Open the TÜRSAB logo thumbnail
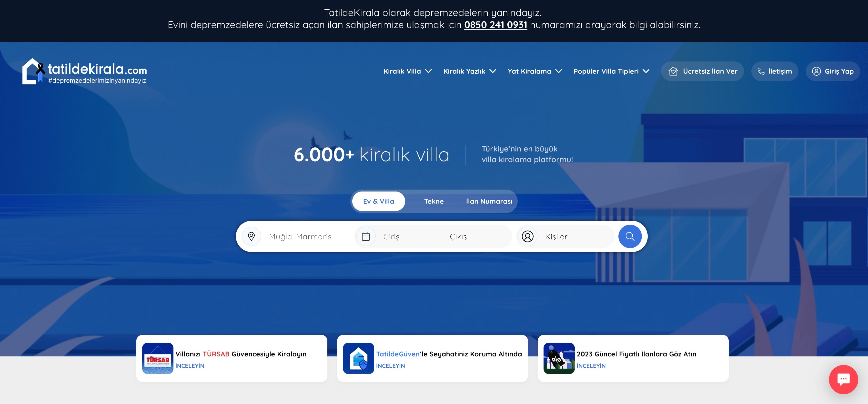868x404 pixels. [x=158, y=358]
